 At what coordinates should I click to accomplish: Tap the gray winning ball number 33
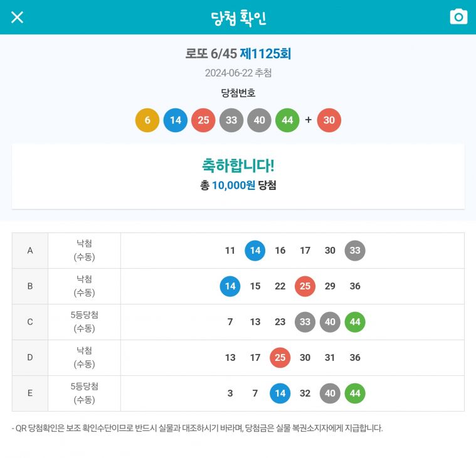click(231, 120)
